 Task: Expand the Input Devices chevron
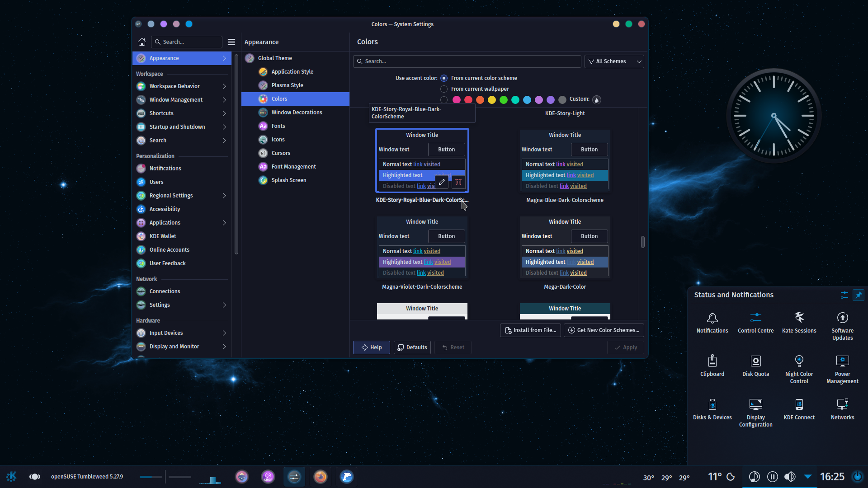(x=224, y=333)
